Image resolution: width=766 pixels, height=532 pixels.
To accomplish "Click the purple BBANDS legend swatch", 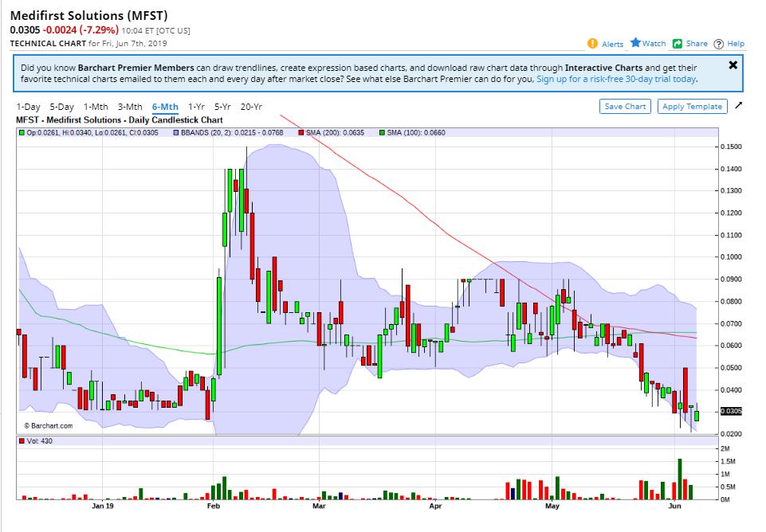I will [x=176, y=133].
